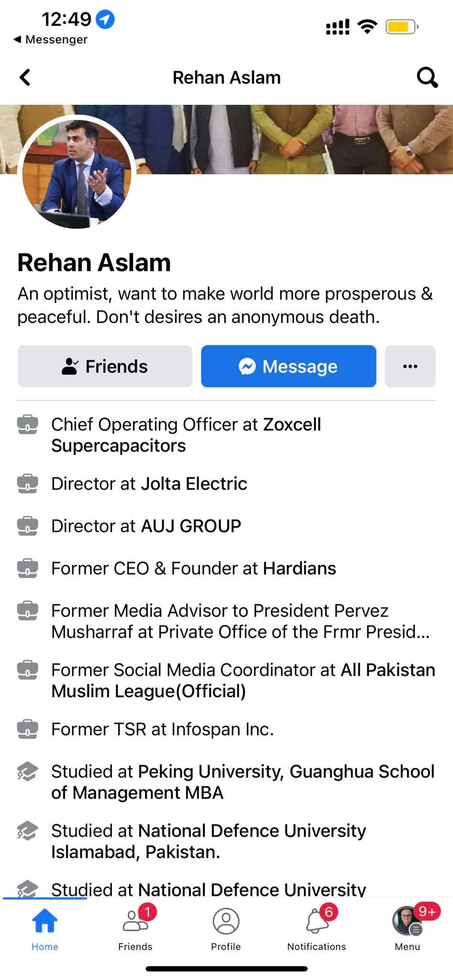The height and width of the screenshot is (980, 453).
Task: Open Jolta Electric page link
Action: [x=194, y=484]
